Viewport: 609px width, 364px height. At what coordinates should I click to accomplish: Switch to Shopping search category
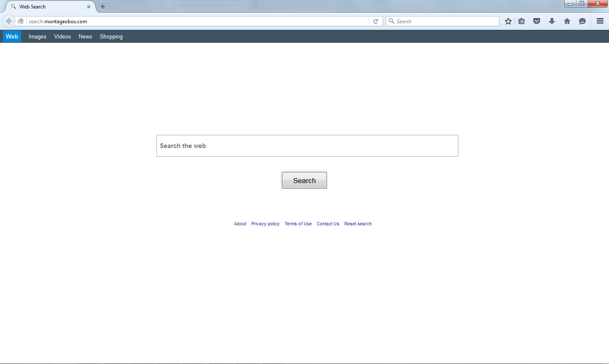pyautogui.click(x=111, y=37)
